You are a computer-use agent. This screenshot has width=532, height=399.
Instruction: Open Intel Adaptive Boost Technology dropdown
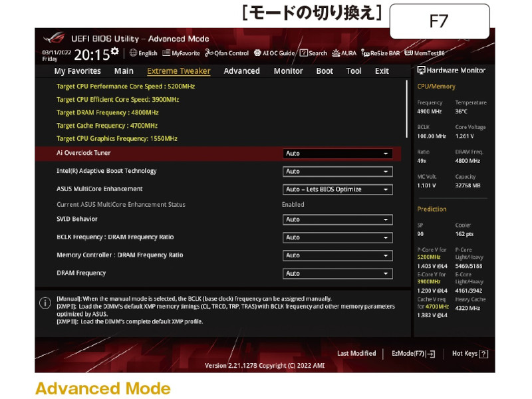pos(338,172)
